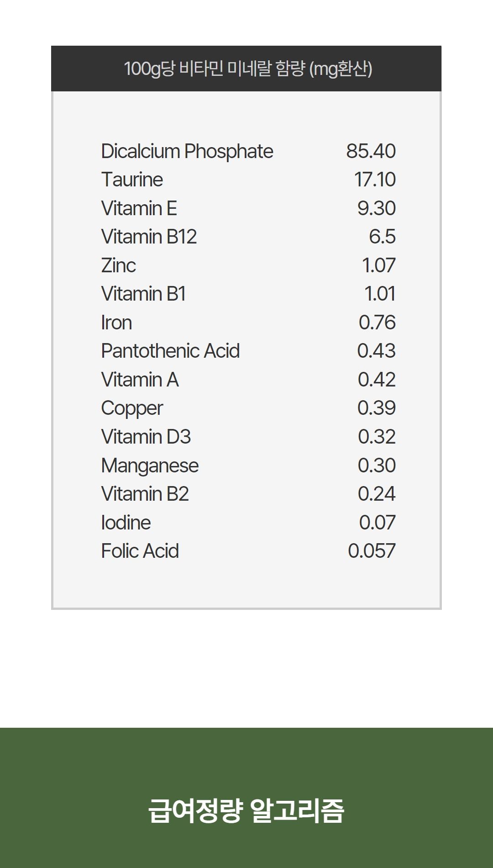Select the Vitamin D3 label
493x868 pixels.
point(146,437)
